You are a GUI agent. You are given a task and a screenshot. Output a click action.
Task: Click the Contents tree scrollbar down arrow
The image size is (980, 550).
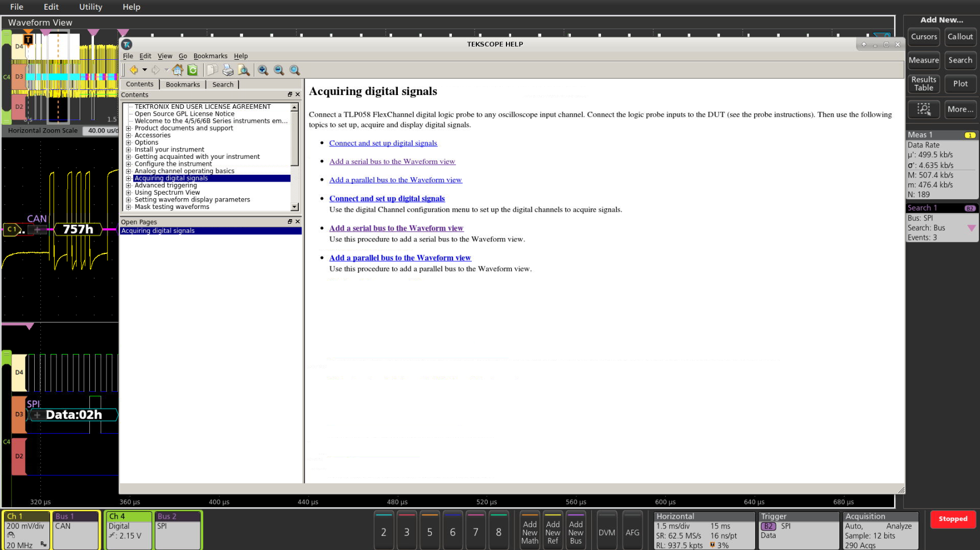294,207
